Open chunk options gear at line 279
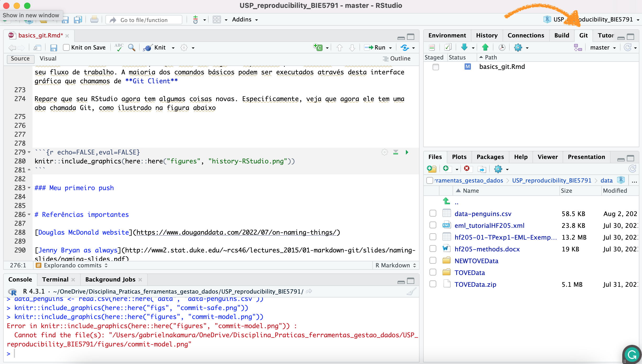Viewport: 642px width, 364px height. click(x=384, y=152)
